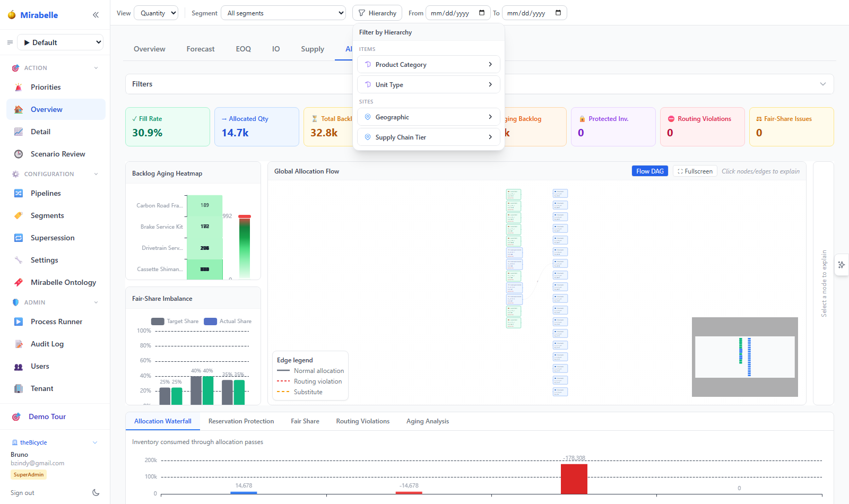The width and height of the screenshot is (849, 504).
Task: Click the sparkle assistant icon at right edge
Action: click(842, 265)
